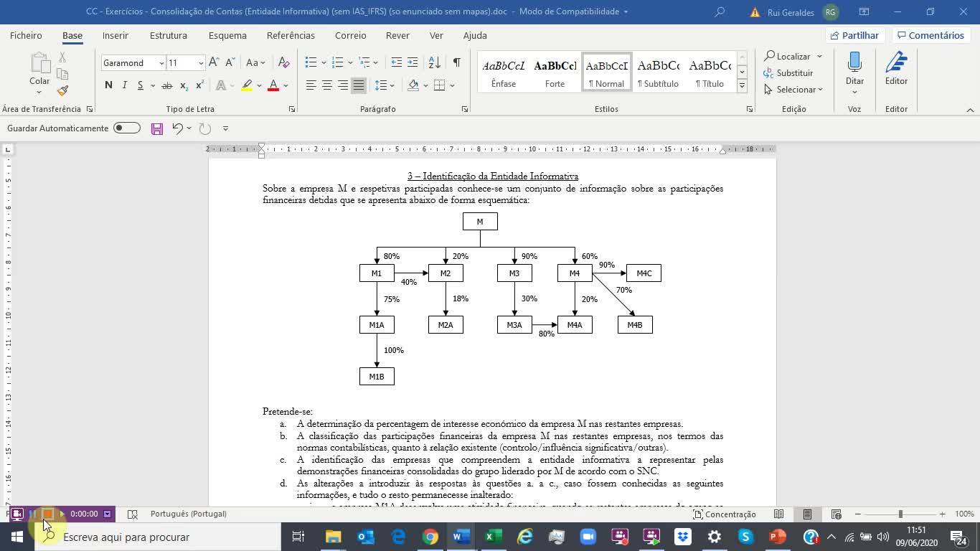Viewport: 980px width, 551px height.
Task: Enable underline formatting
Action: pyautogui.click(x=141, y=85)
